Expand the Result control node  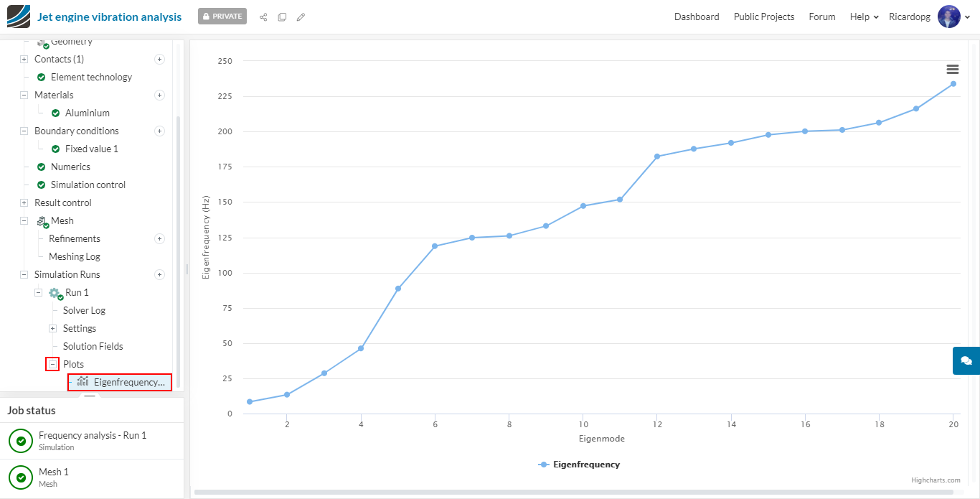24,202
